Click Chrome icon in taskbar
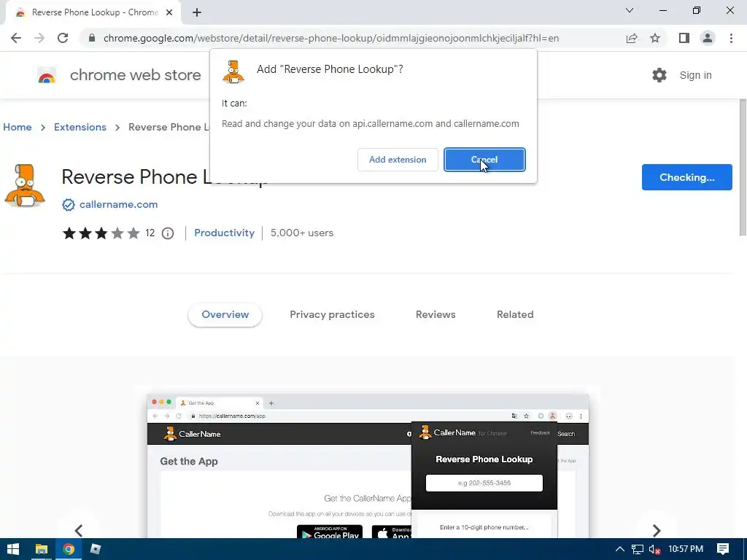 tap(69, 549)
